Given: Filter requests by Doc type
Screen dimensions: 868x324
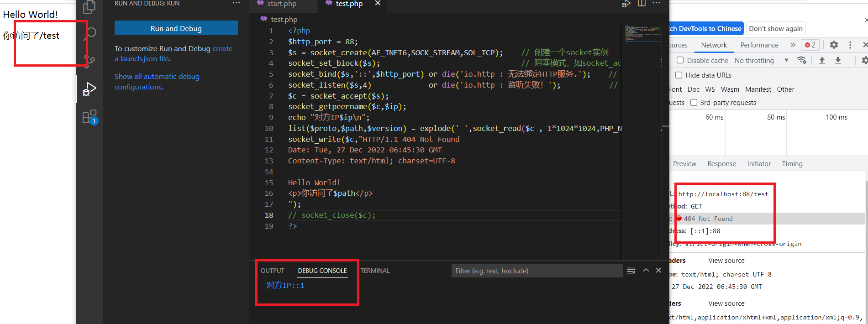Looking at the screenshot, I should pos(694,89).
